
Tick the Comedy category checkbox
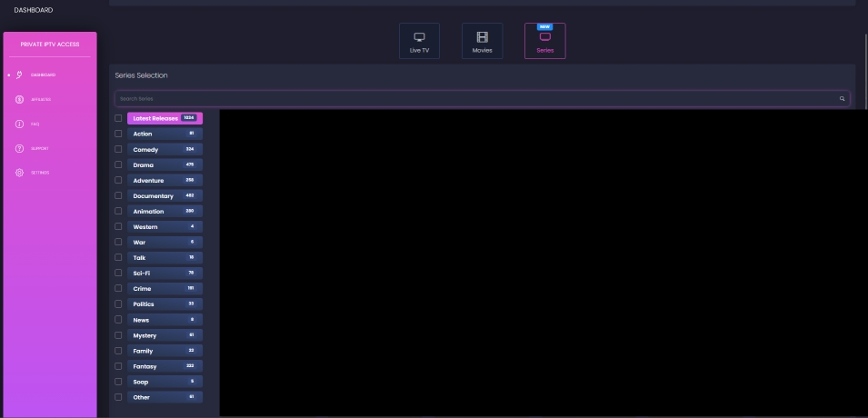tap(118, 149)
